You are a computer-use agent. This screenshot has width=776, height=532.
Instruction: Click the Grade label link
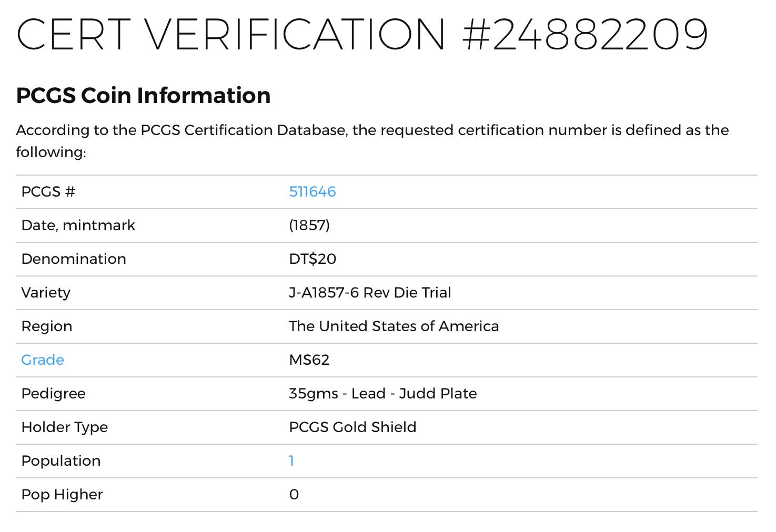[43, 360]
